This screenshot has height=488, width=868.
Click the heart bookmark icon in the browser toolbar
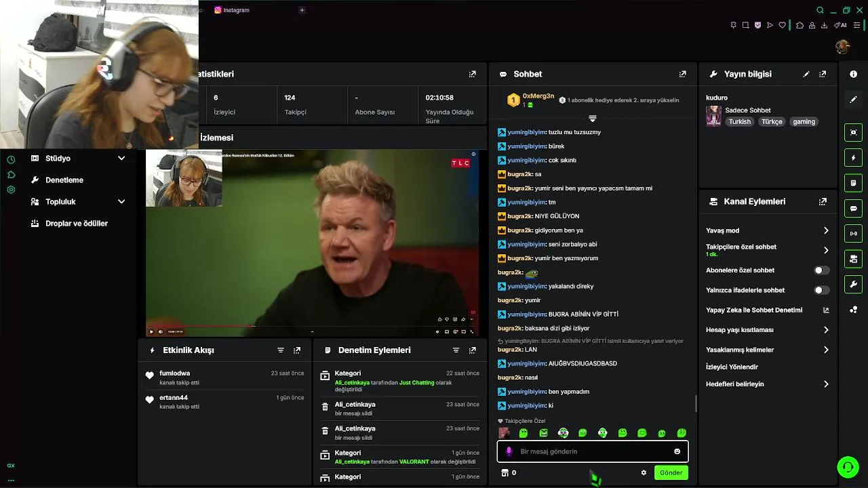point(782,25)
